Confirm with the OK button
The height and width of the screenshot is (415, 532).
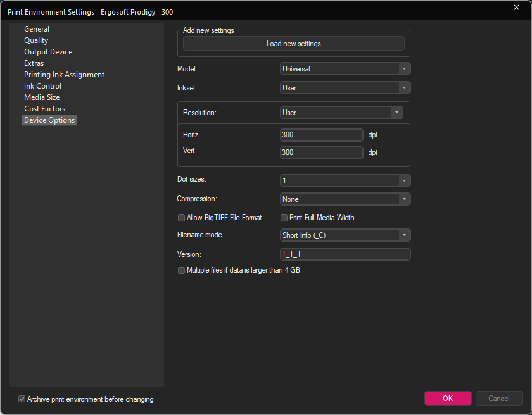click(x=448, y=399)
